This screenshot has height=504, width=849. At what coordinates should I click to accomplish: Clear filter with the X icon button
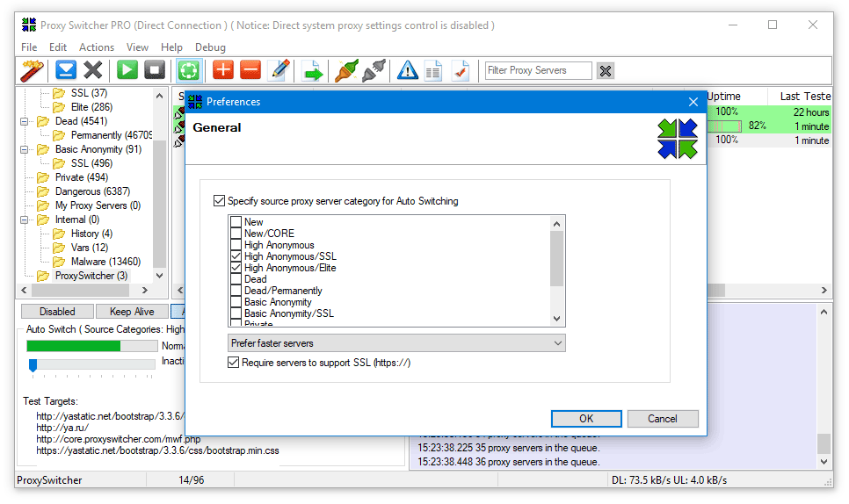[x=606, y=71]
